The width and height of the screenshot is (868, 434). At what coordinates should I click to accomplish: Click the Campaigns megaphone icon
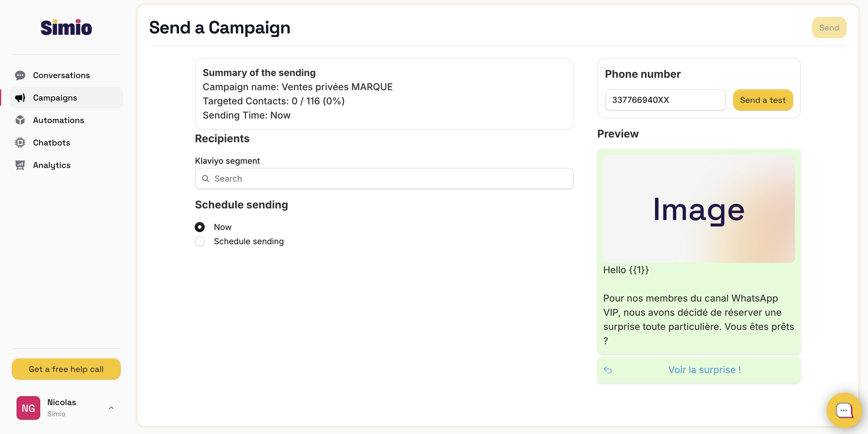coord(20,98)
